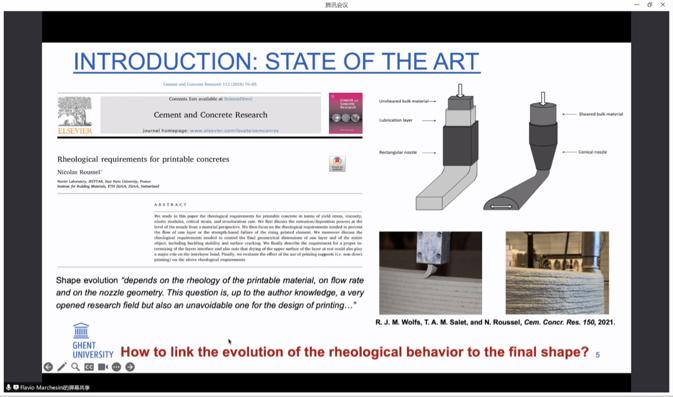
Task: Click the Elsevier tree logo
Action: 75,115
